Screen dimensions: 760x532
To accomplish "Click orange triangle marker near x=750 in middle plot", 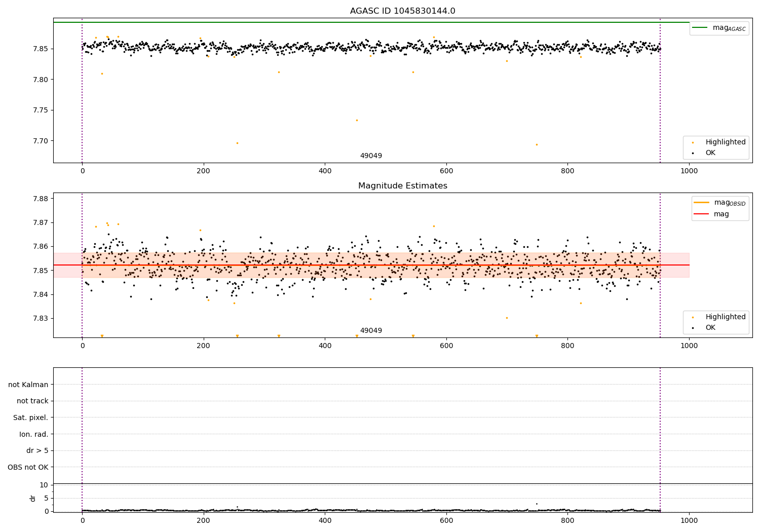I will (x=537, y=336).
